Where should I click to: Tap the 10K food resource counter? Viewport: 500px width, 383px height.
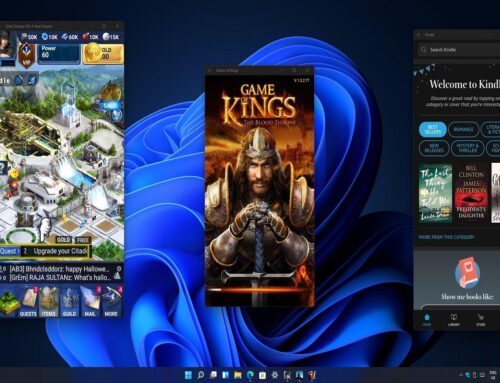(90, 37)
